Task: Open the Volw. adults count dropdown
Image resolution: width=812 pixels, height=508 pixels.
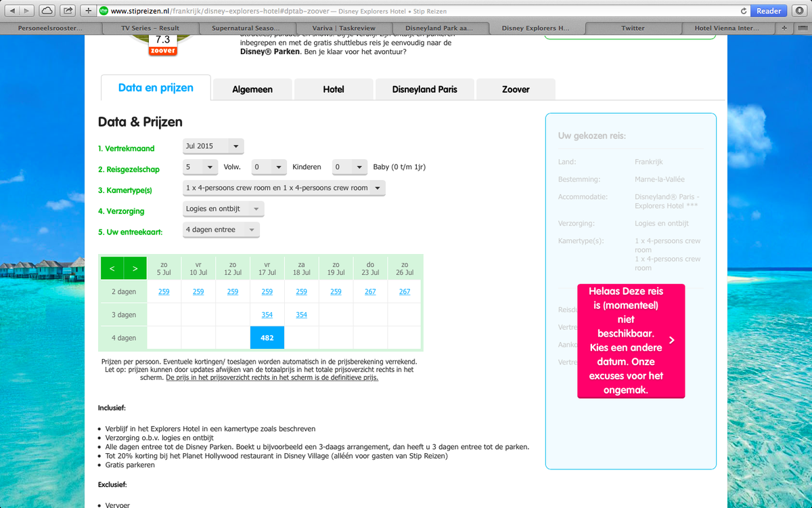Action: [x=200, y=167]
